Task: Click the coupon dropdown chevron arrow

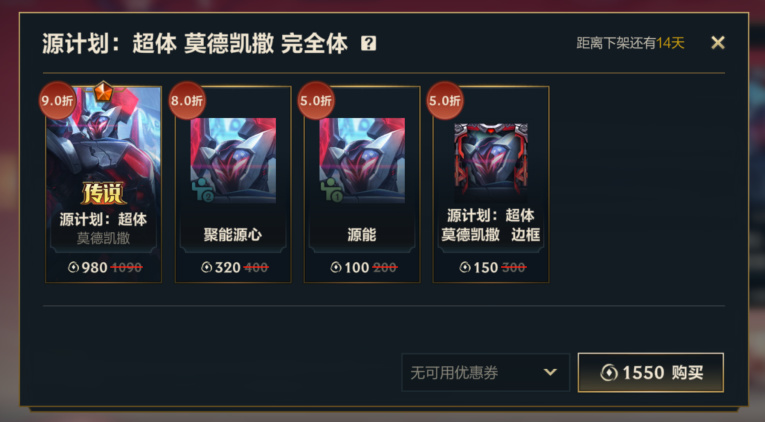Action: (550, 372)
